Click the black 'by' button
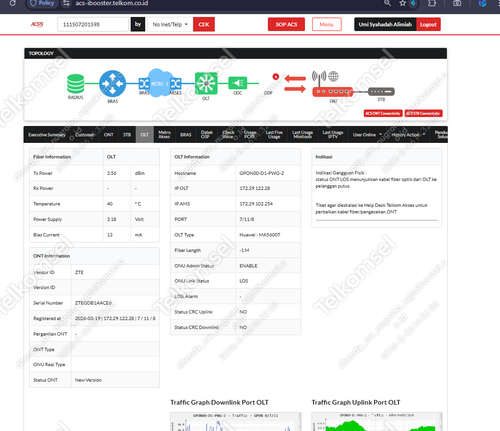This screenshot has width=500, height=431. pyautogui.click(x=138, y=24)
